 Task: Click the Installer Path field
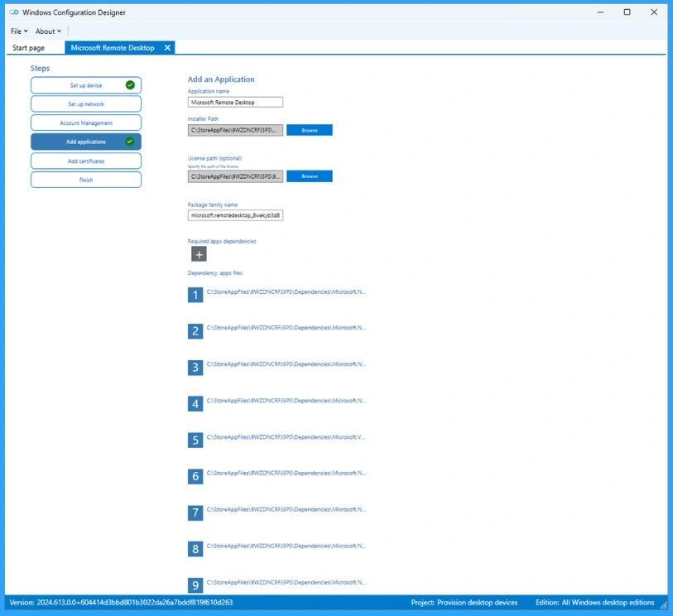click(235, 130)
